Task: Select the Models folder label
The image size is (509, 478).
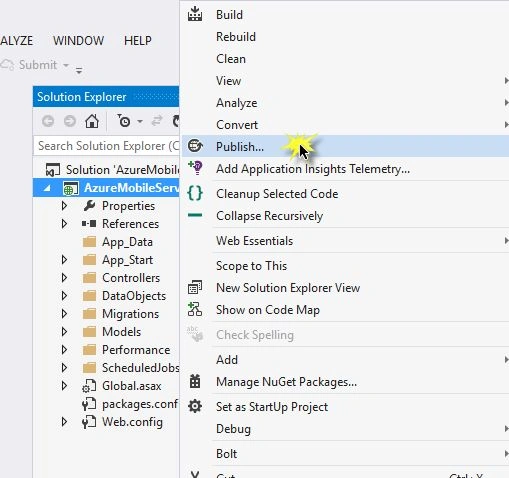Action: (121, 332)
